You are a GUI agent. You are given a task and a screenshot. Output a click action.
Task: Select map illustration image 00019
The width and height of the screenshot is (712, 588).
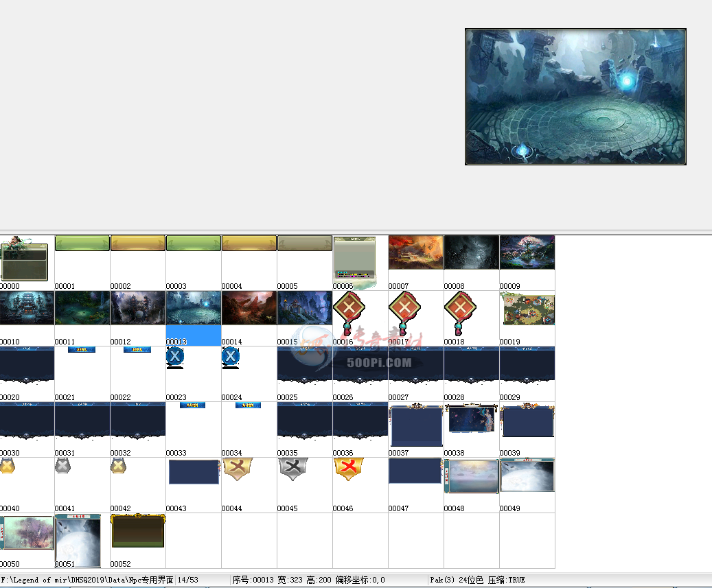(x=527, y=309)
